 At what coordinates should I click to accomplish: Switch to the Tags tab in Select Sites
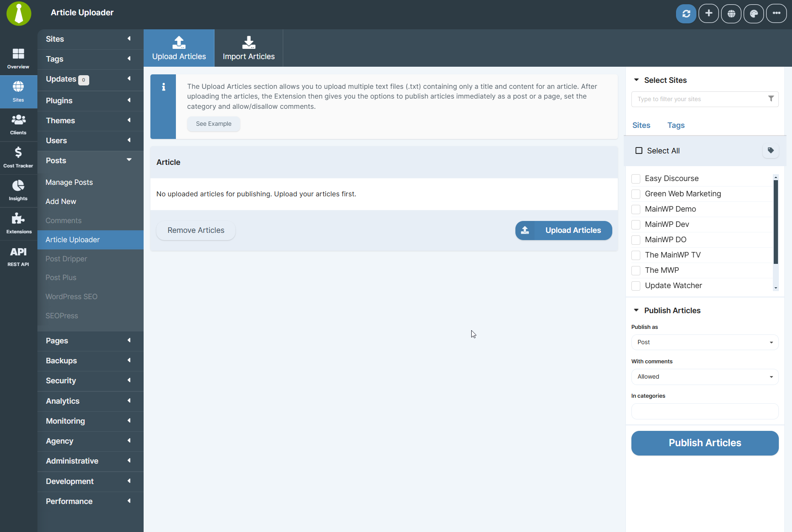click(676, 125)
